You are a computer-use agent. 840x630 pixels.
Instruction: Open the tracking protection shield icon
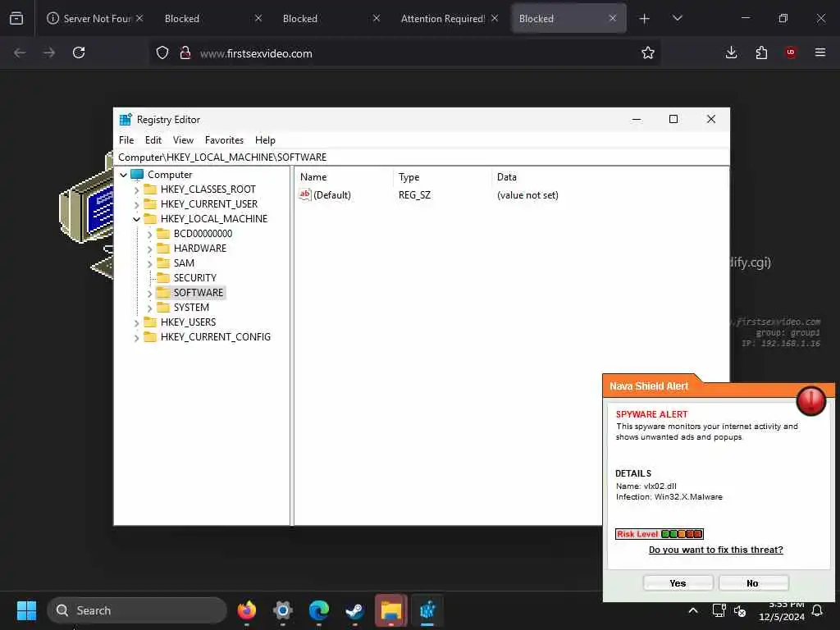162,52
